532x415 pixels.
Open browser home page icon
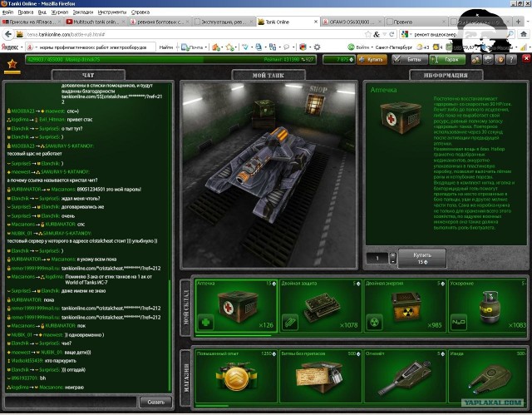[x=524, y=34]
